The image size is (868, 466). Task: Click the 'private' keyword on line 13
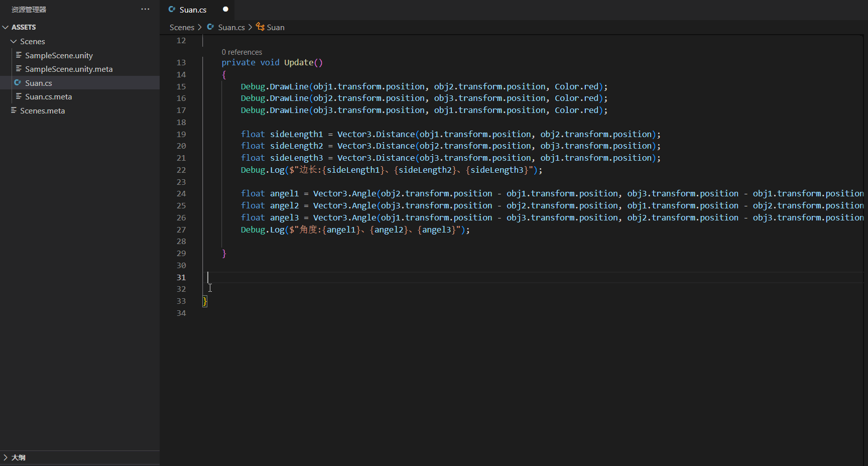[x=238, y=63]
